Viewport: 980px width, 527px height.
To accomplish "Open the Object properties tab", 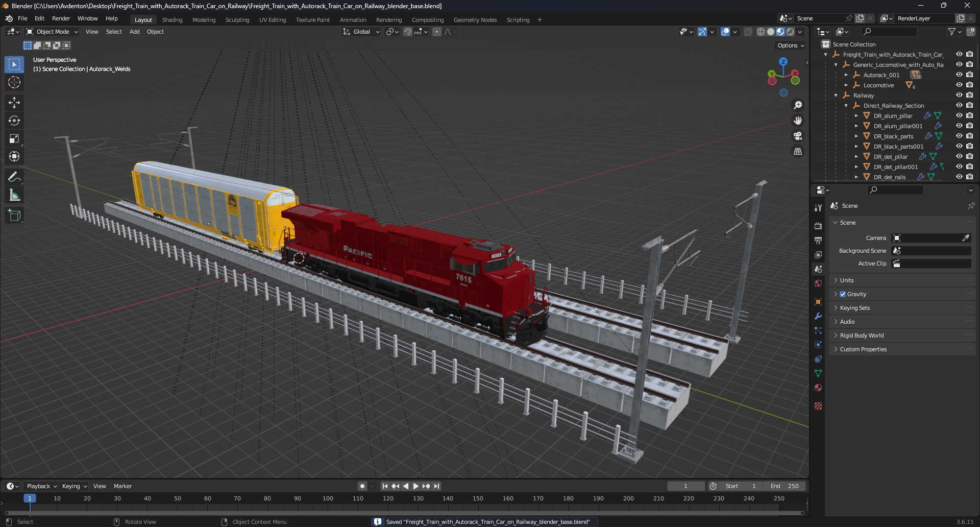I will point(818,302).
